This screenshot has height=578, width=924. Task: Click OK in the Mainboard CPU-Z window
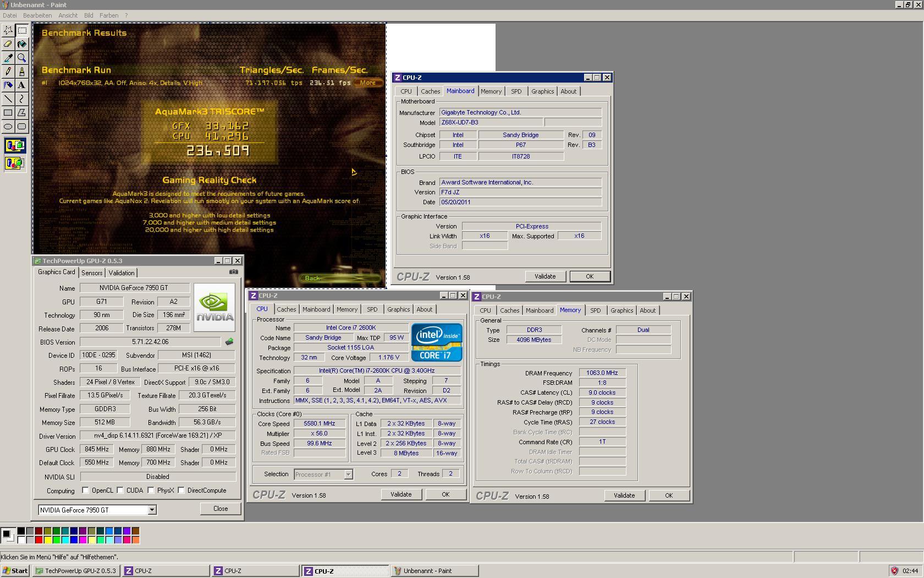590,276
